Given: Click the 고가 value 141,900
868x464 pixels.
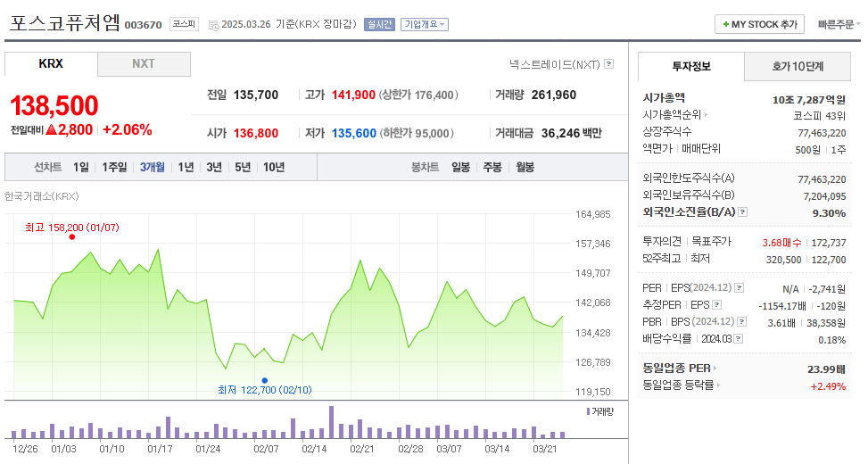Looking at the screenshot, I should pos(354,95).
